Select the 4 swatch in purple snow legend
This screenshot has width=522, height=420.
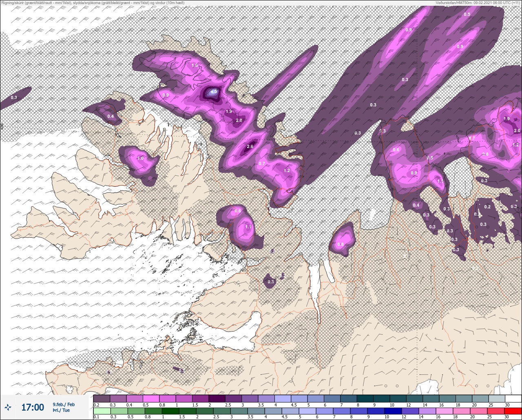pyautogui.click(x=283, y=398)
